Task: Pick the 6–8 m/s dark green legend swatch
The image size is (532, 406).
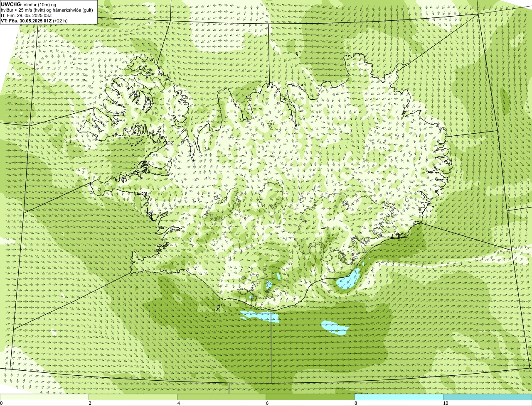Action: (310, 397)
